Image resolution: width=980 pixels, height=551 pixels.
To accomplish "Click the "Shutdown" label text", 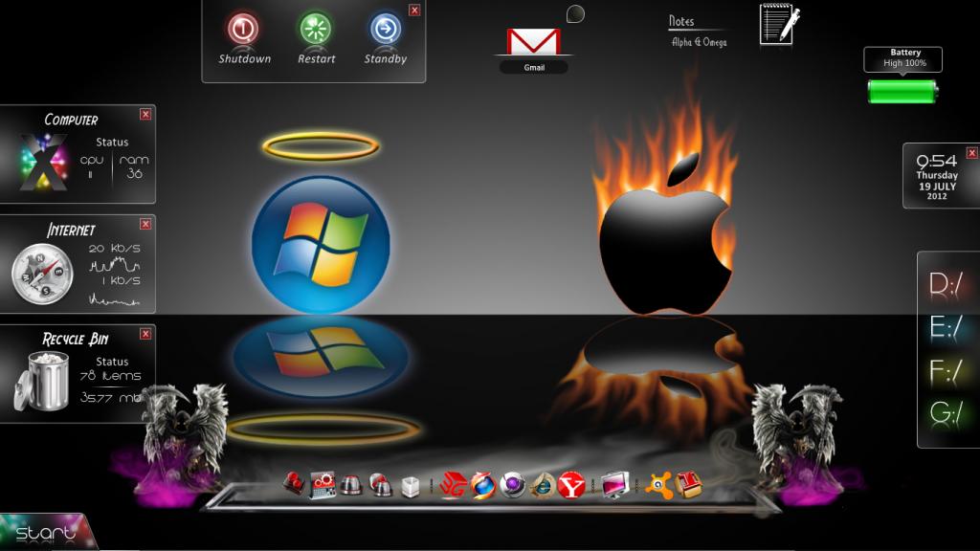I will (244, 58).
